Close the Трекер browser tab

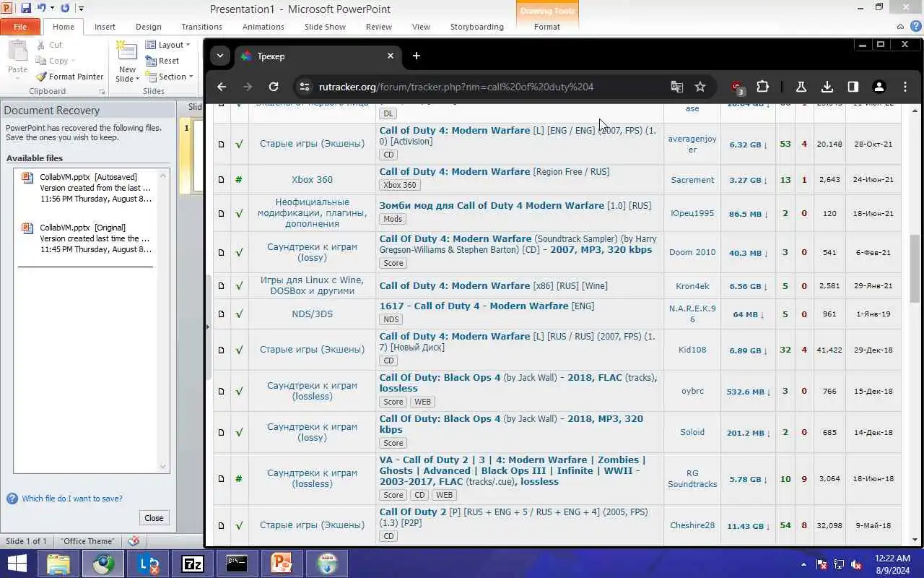(x=391, y=56)
